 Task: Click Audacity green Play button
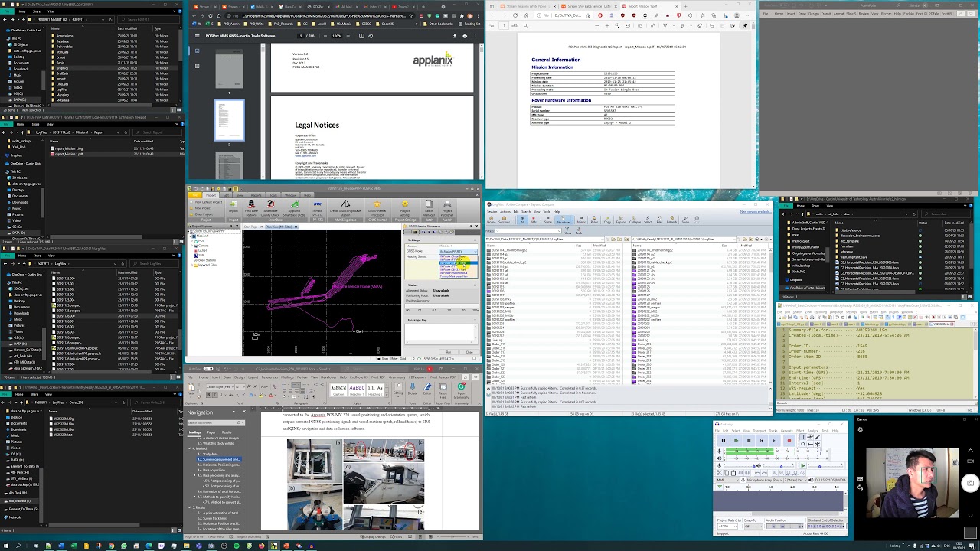click(736, 441)
